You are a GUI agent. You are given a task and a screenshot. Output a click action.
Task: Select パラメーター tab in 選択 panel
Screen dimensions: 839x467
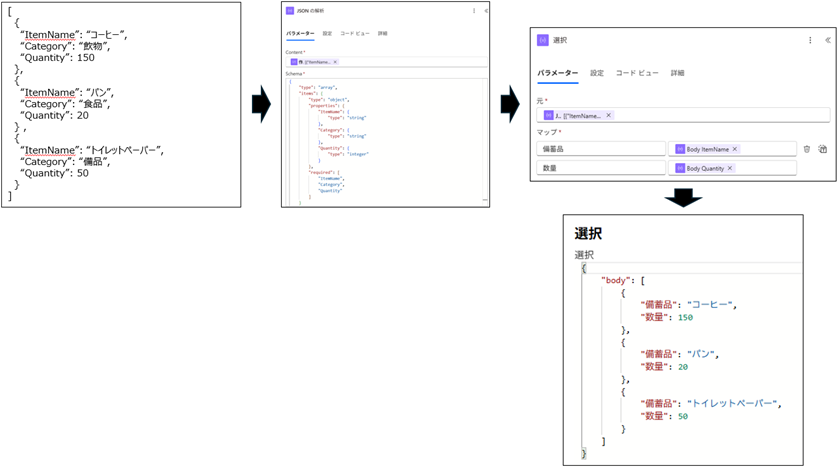pyautogui.click(x=558, y=73)
